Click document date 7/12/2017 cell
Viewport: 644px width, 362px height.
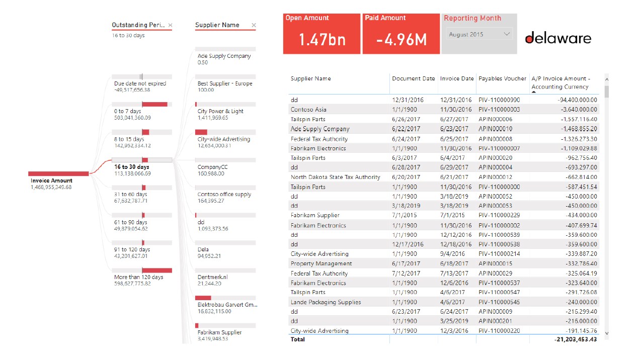pyautogui.click(x=406, y=274)
